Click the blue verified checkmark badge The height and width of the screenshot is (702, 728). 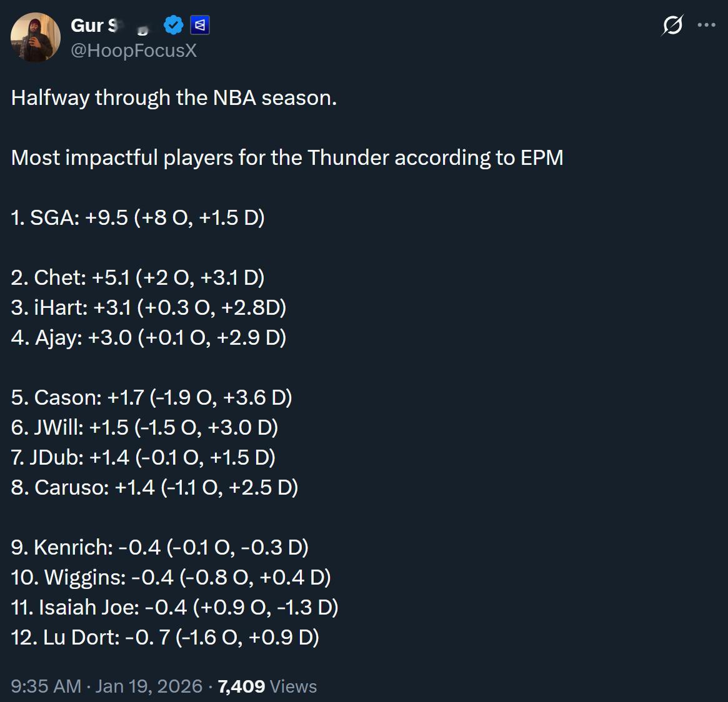click(173, 26)
